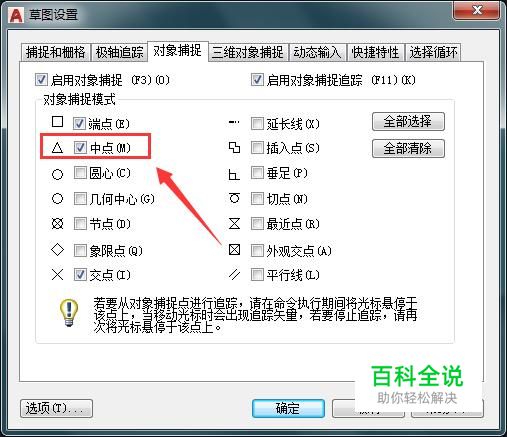Uncheck the 中点(M) checkbox
This screenshot has height=437, width=507.
(x=80, y=147)
